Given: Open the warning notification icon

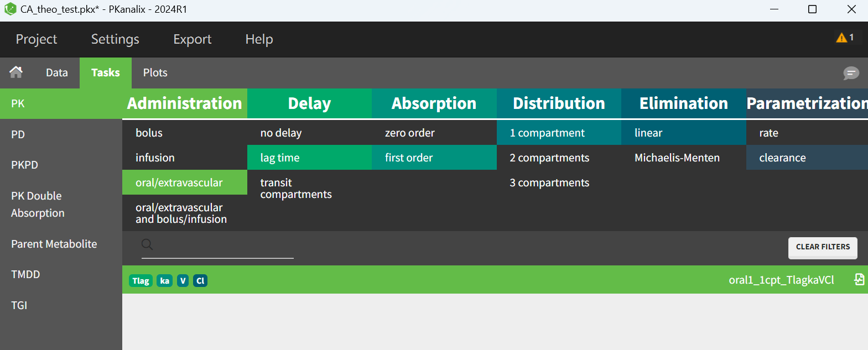Looking at the screenshot, I should pyautogui.click(x=844, y=38).
